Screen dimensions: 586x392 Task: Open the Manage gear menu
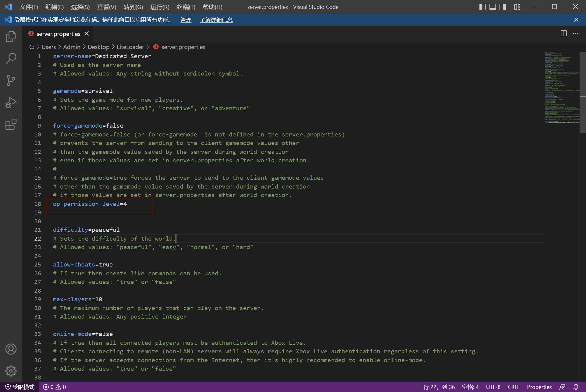[x=11, y=371]
